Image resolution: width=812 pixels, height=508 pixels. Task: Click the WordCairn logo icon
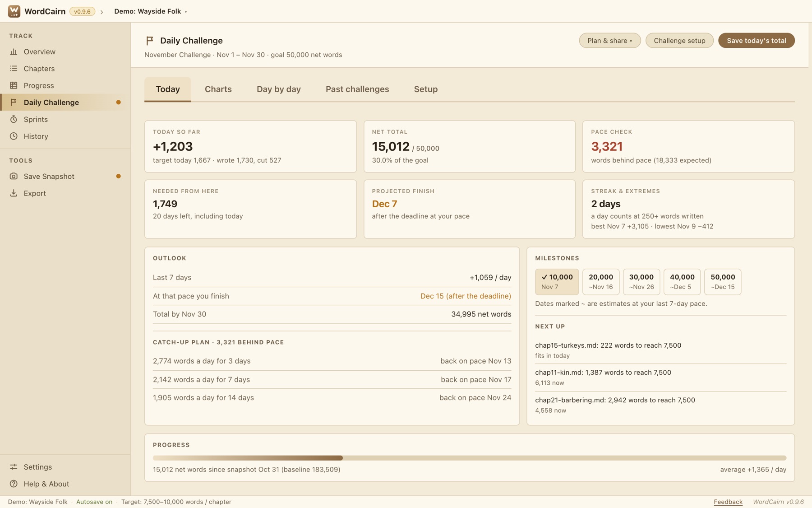[14, 11]
